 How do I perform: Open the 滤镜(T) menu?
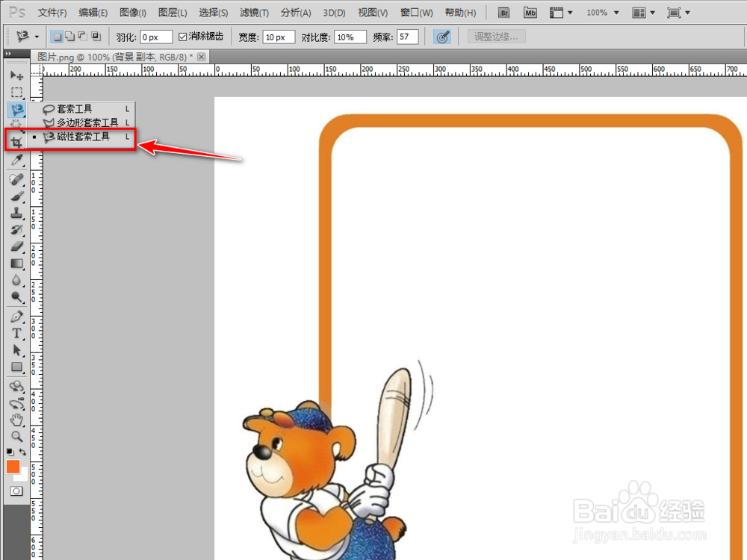[x=254, y=13]
